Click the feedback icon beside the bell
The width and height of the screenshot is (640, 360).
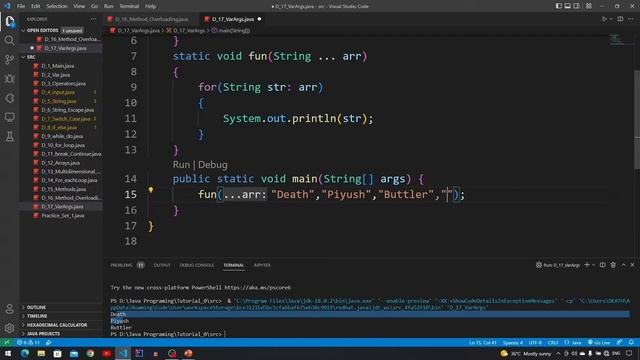(x=619, y=342)
